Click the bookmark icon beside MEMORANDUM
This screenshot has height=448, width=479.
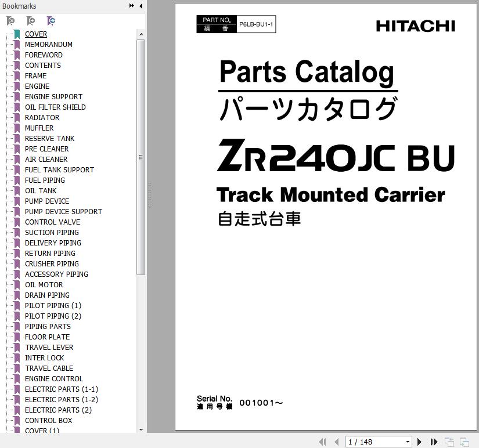click(17, 45)
